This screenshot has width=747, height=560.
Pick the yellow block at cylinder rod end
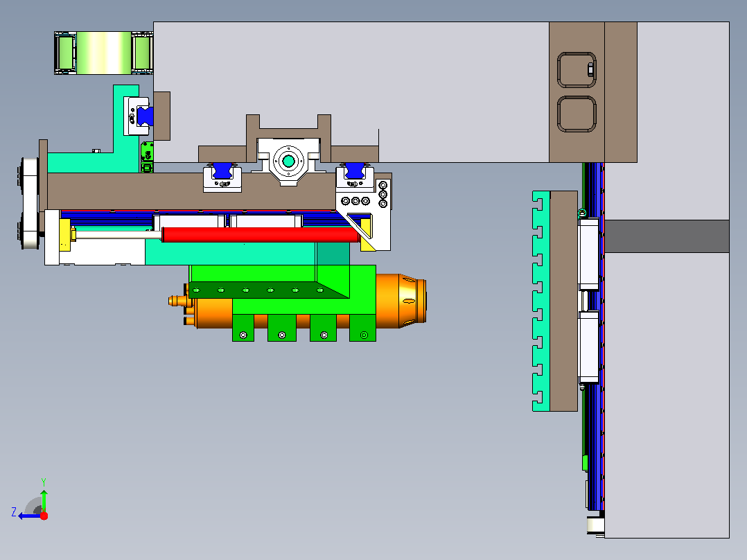(x=65, y=234)
